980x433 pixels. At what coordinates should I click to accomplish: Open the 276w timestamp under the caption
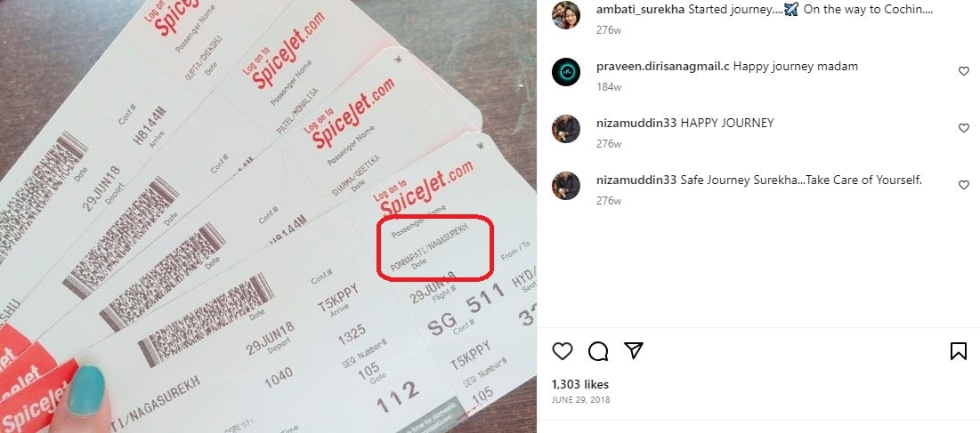click(609, 30)
